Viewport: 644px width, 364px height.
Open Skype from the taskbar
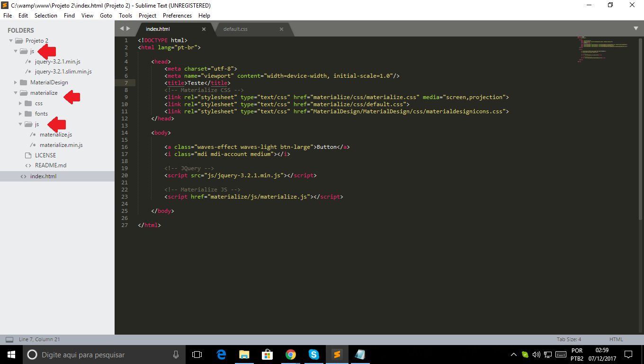tap(313, 355)
